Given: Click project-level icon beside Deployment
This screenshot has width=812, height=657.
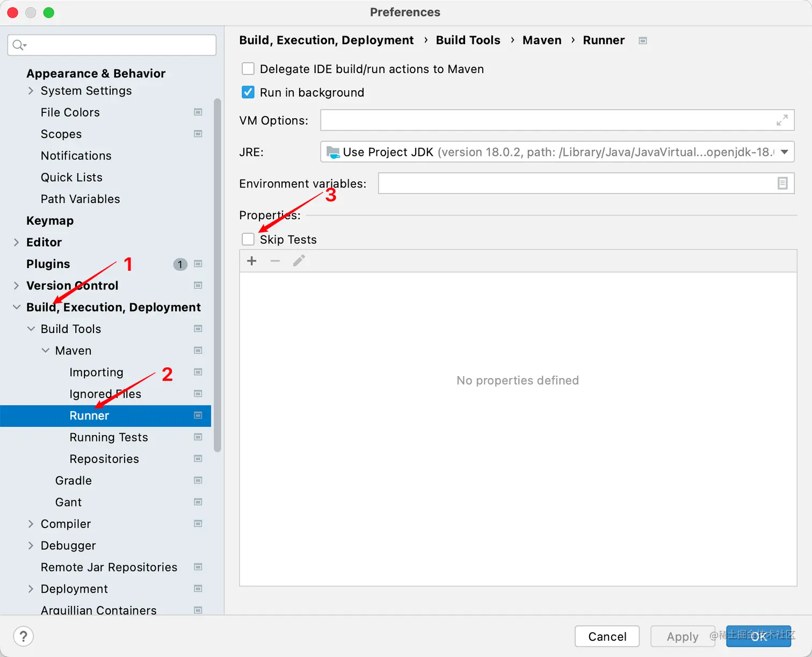Looking at the screenshot, I should tap(198, 589).
